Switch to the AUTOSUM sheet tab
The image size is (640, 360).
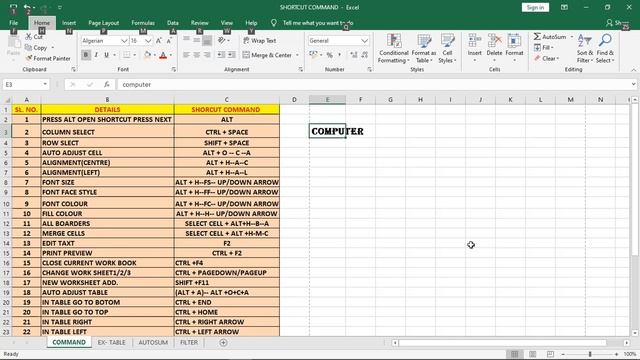pos(153,342)
